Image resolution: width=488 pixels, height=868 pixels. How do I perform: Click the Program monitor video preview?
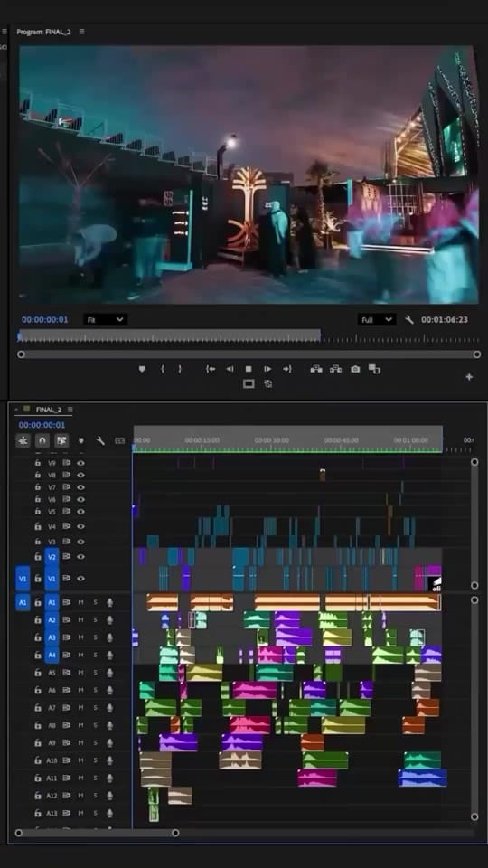(x=249, y=175)
